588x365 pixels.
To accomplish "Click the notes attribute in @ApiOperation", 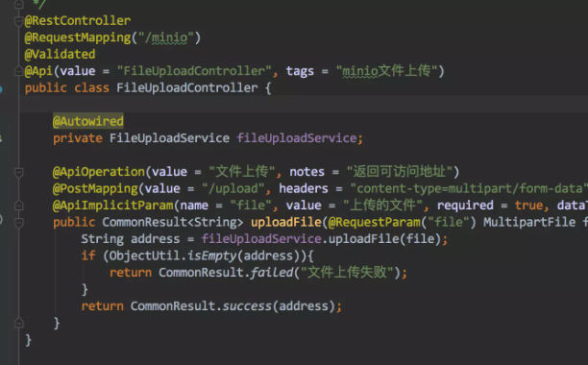I will pos(306,172).
